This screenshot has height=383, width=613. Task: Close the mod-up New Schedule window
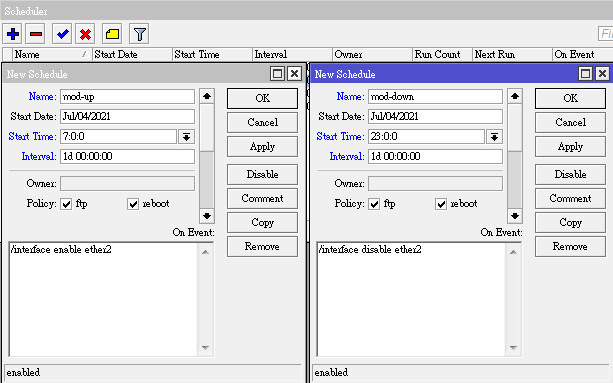click(x=294, y=73)
